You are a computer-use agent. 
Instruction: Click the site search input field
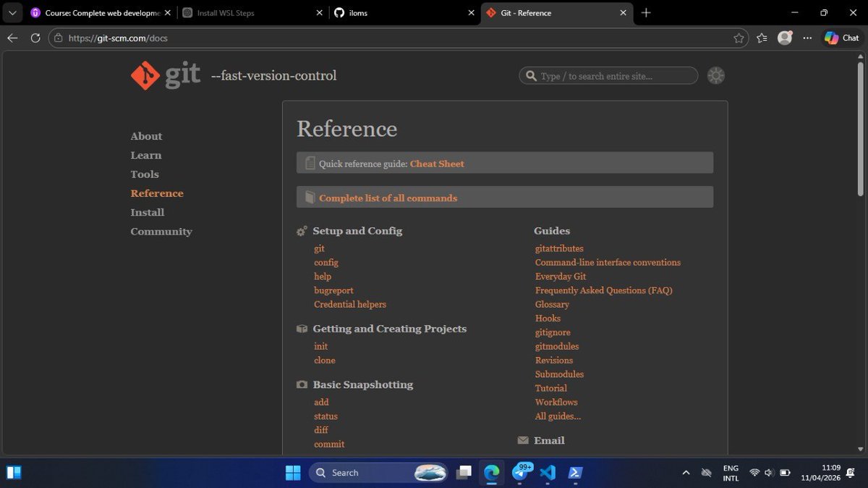pyautogui.click(x=608, y=76)
